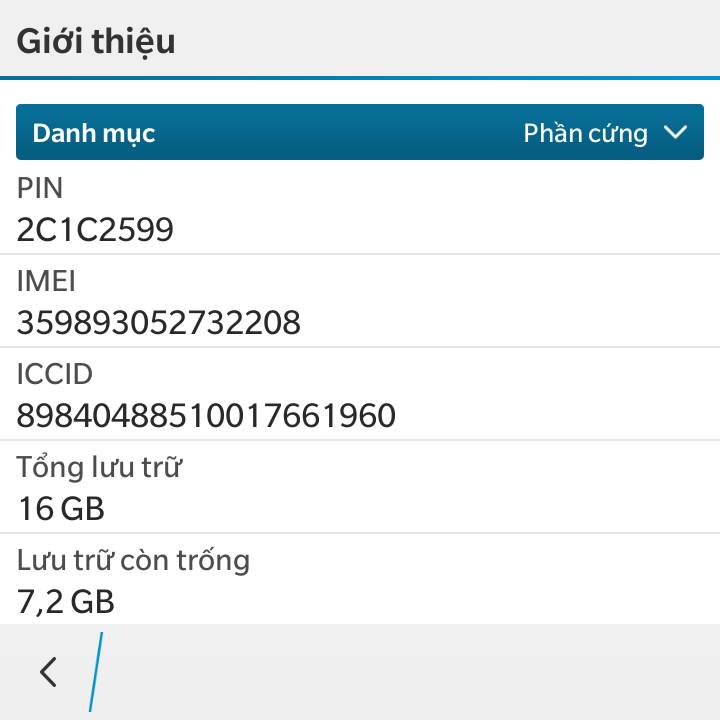Image resolution: width=720 pixels, height=720 pixels.
Task: Click the ICCID label
Action: click(x=55, y=374)
